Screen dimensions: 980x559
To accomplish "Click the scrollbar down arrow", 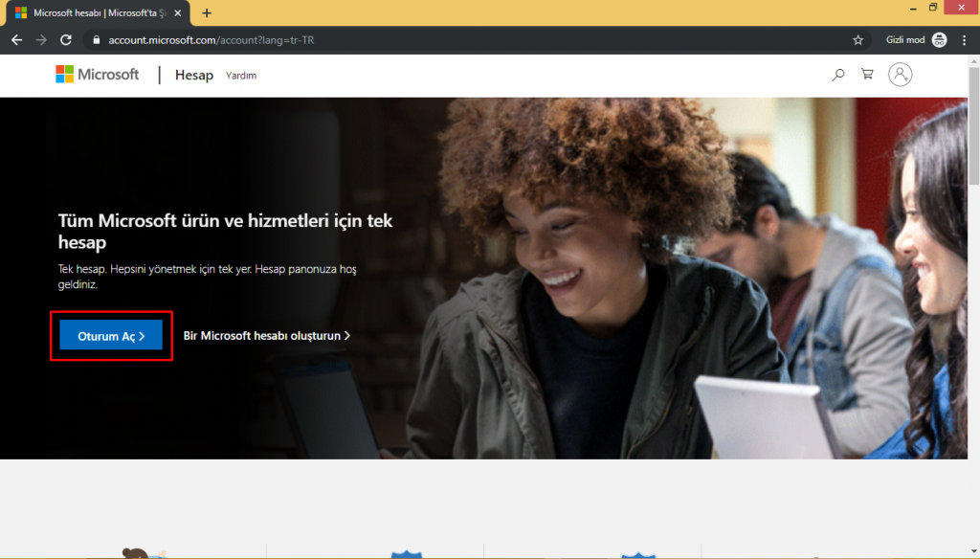I will coord(973,552).
